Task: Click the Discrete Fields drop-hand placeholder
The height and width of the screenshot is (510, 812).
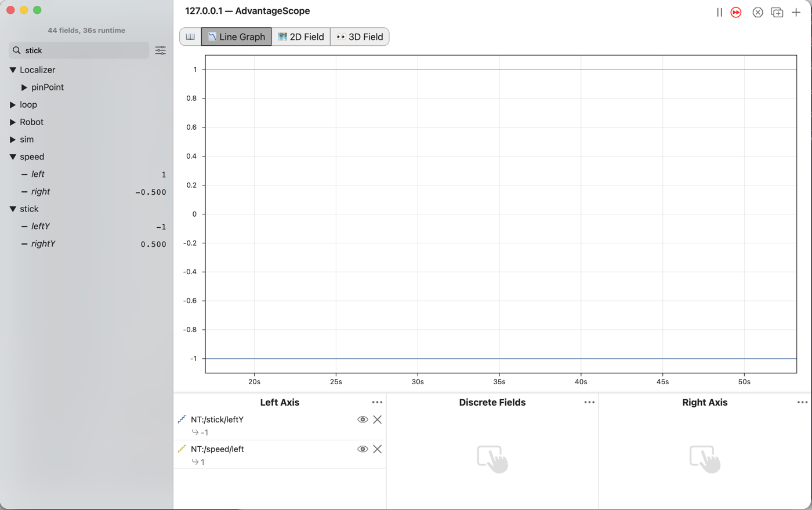Action: click(x=492, y=459)
